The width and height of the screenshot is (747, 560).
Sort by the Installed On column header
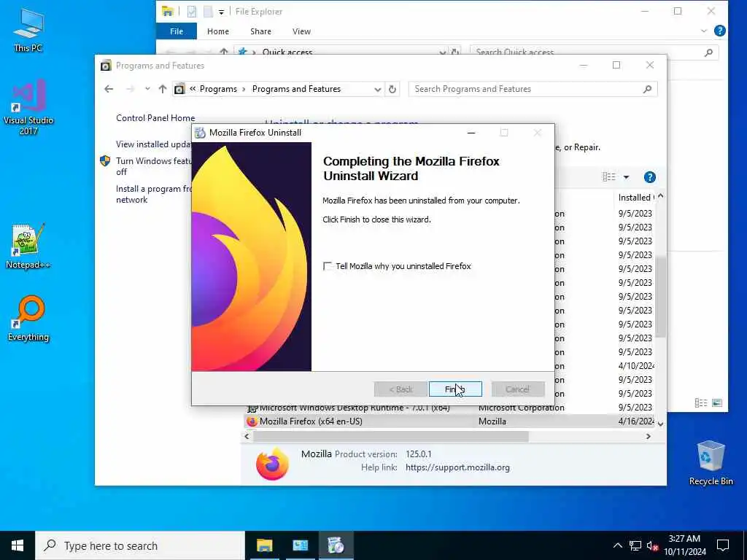point(635,197)
